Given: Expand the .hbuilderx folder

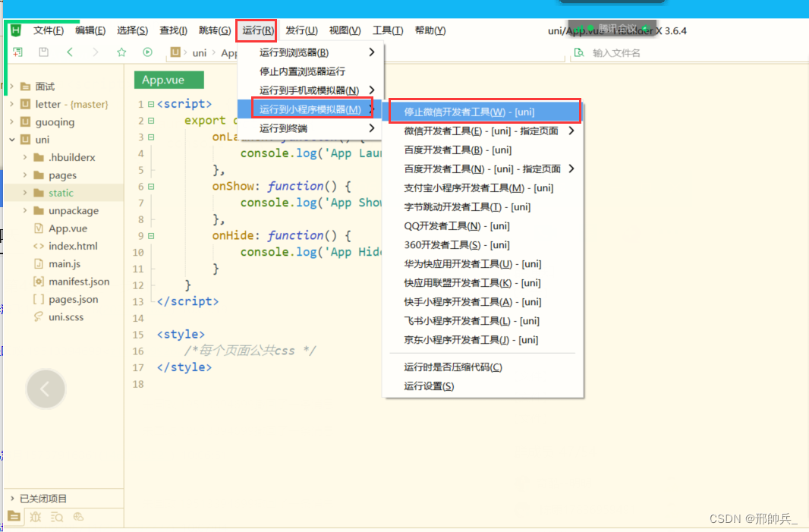Looking at the screenshot, I should 25,157.
